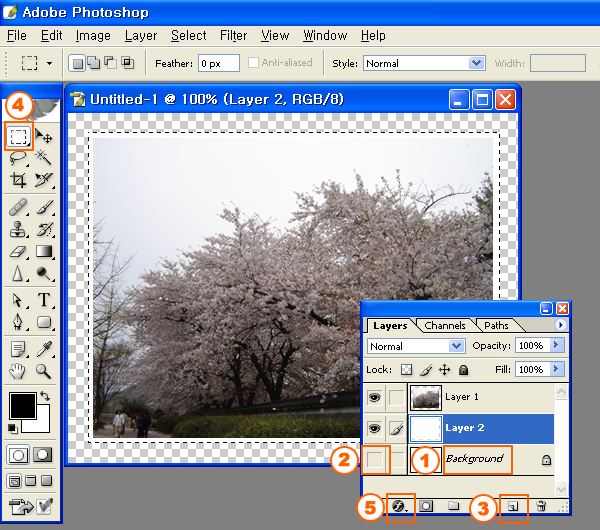The height and width of the screenshot is (530, 600).
Task: Select the Dodge tool
Action: pyautogui.click(x=43, y=274)
